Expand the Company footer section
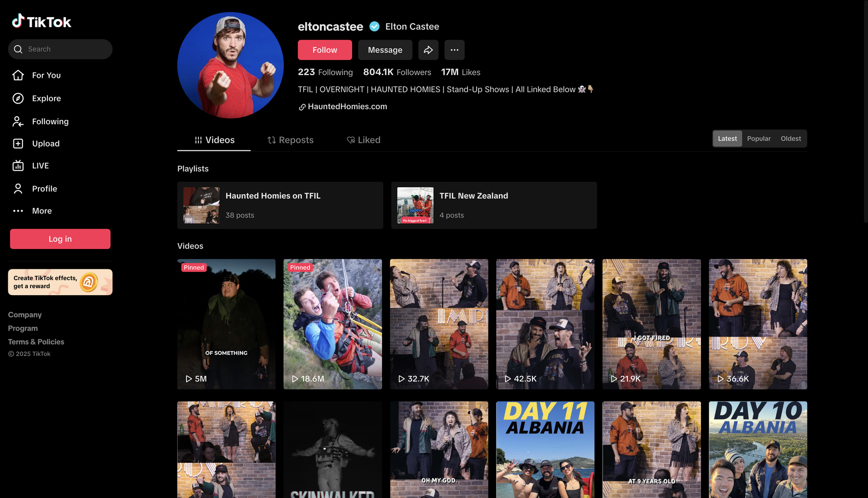This screenshot has width=868, height=498. [x=25, y=314]
